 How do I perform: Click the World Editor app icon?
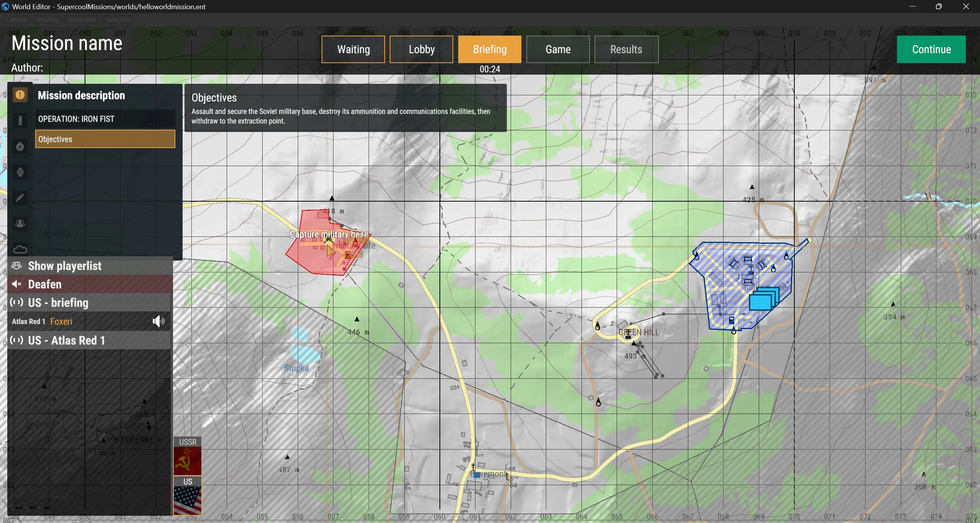click(5, 7)
